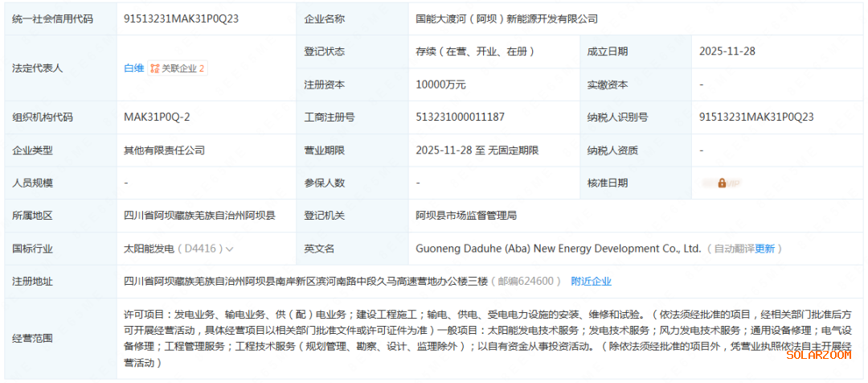The width and height of the screenshot is (868, 383).
Task: Select the 工商注册号 value 513231000011187
Action: (x=460, y=117)
